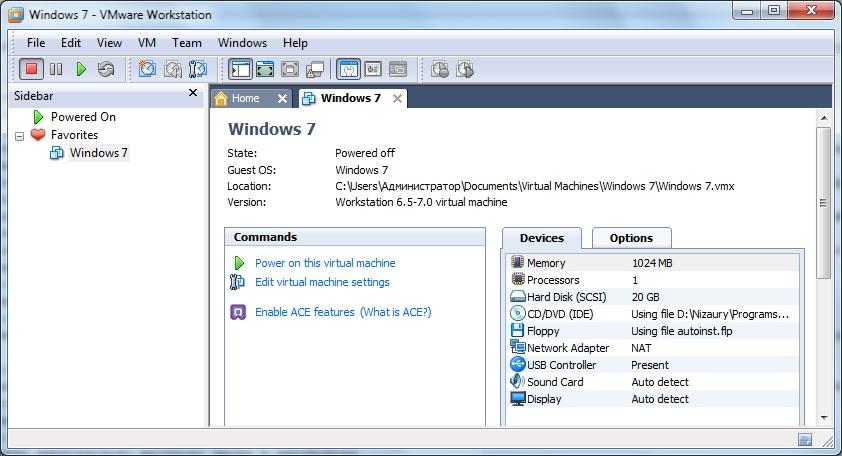842x456 pixels.
Task: Click Edit virtual machine settings link
Action: pos(322,282)
